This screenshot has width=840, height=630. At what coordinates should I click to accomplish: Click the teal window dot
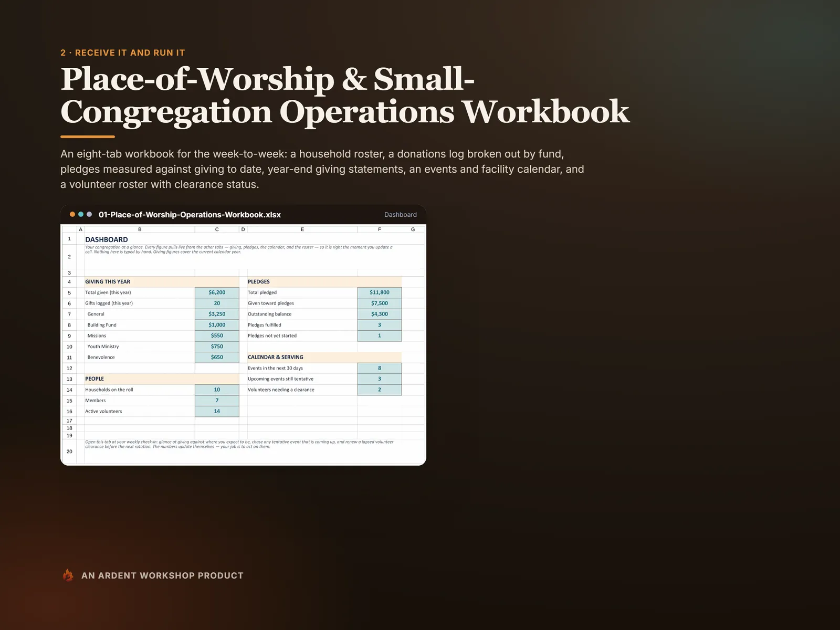click(81, 214)
